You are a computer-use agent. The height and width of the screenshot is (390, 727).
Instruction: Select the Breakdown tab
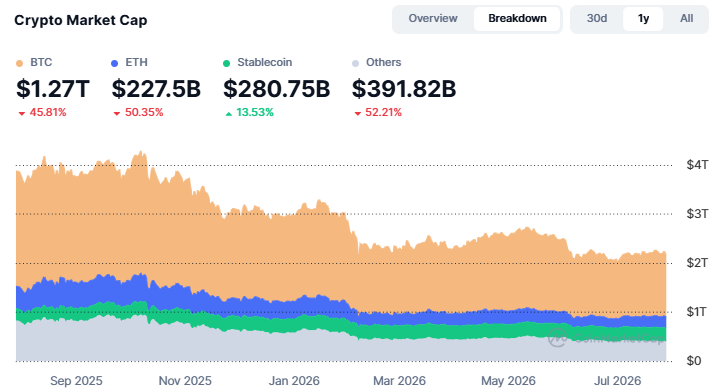click(x=517, y=19)
